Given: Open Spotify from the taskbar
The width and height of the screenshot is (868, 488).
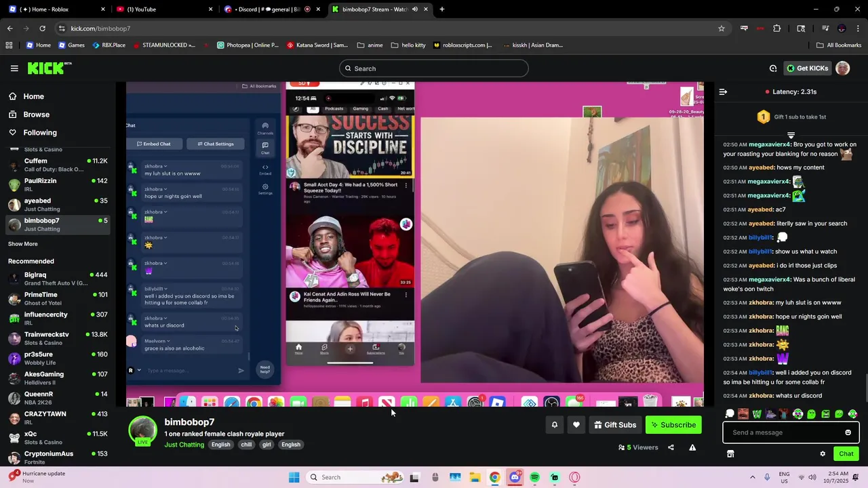Looking at the screenshot, I should (534, 477).
